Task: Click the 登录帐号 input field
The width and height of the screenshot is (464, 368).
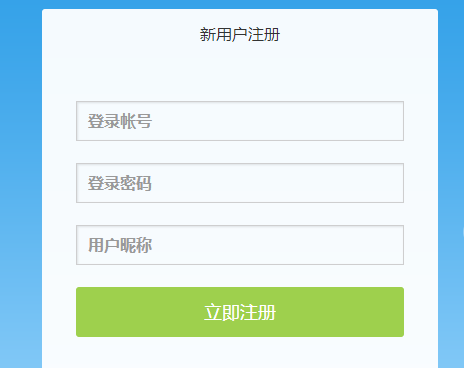Action: [x=240, y=121]
